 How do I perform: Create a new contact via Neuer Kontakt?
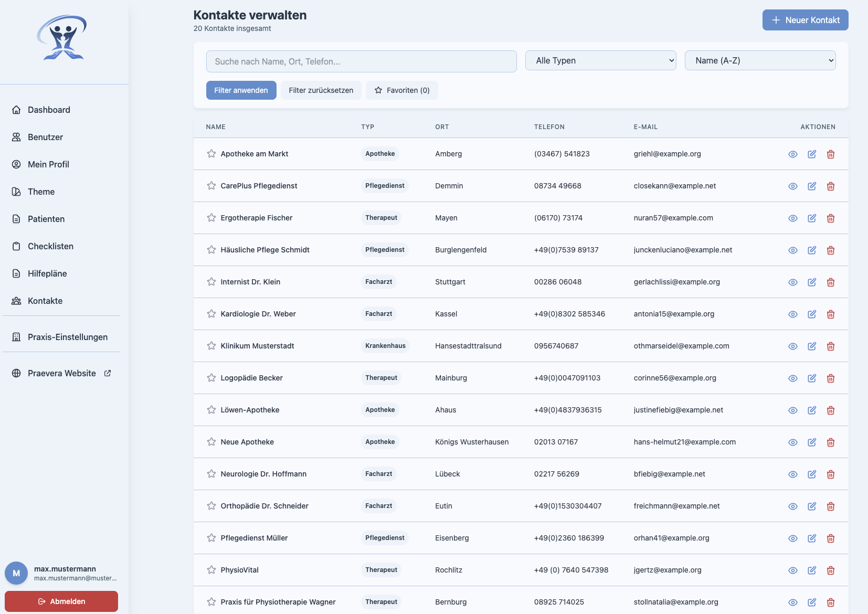(805, 19)
